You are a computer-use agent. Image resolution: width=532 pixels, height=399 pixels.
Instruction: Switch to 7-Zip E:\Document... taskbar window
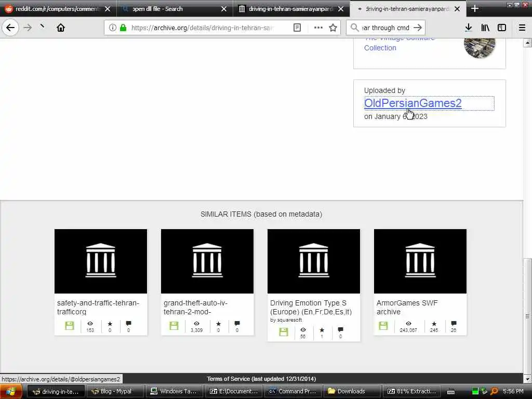(x=234, y=392)
